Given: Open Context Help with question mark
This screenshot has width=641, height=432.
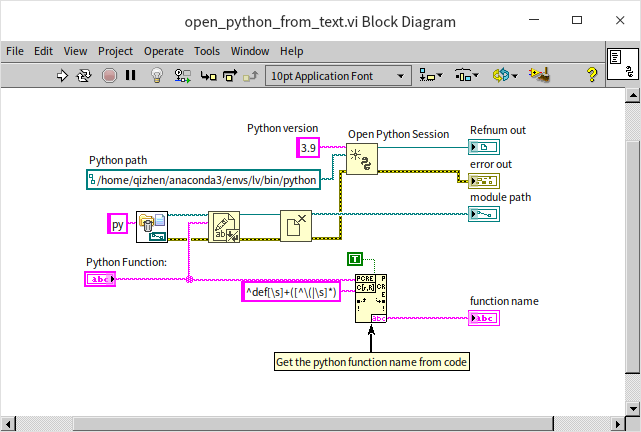Looking at the screenshot, I should click(591, 75).
